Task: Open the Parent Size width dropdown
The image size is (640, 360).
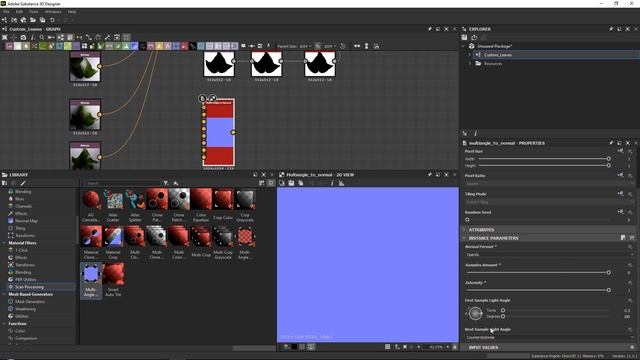Action: coord(305,46)
